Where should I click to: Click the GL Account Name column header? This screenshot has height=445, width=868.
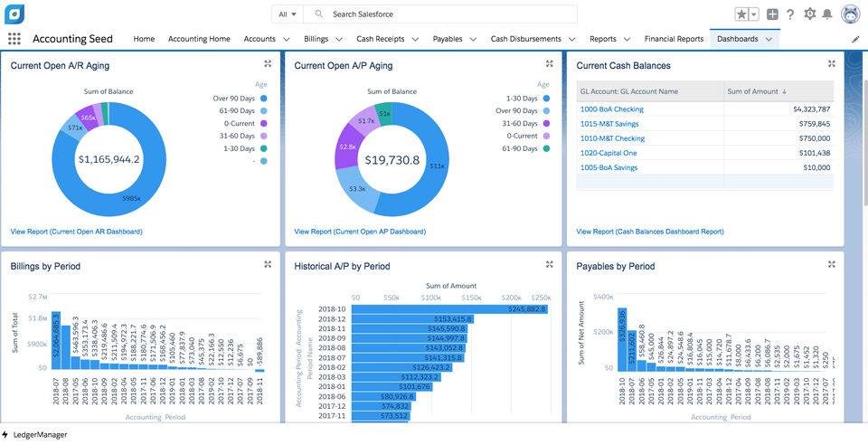click(650, 91)
